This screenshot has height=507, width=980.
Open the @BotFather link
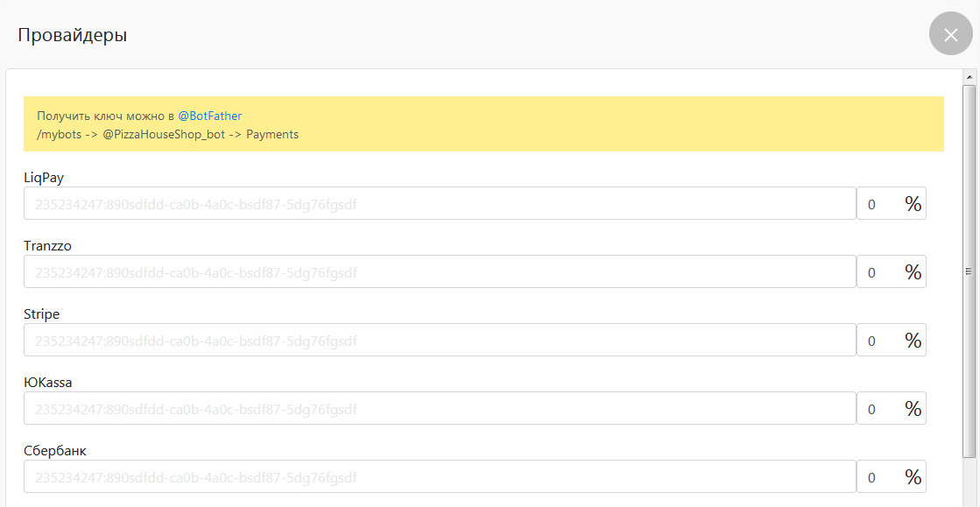(x=210, y=116)
